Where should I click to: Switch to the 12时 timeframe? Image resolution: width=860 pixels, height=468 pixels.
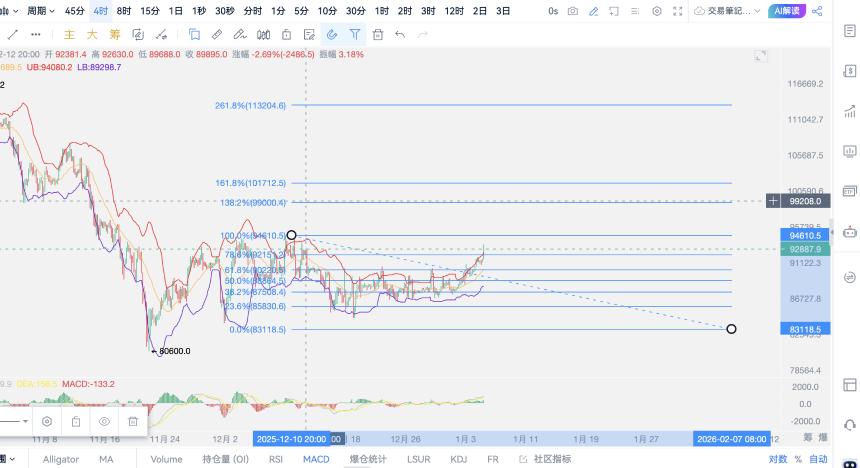coord(454,11)
